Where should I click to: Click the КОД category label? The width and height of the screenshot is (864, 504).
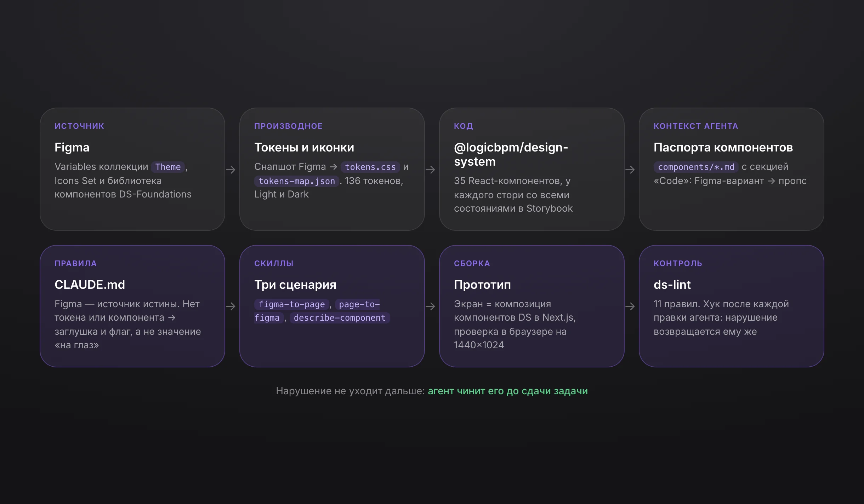coord(464,126)
